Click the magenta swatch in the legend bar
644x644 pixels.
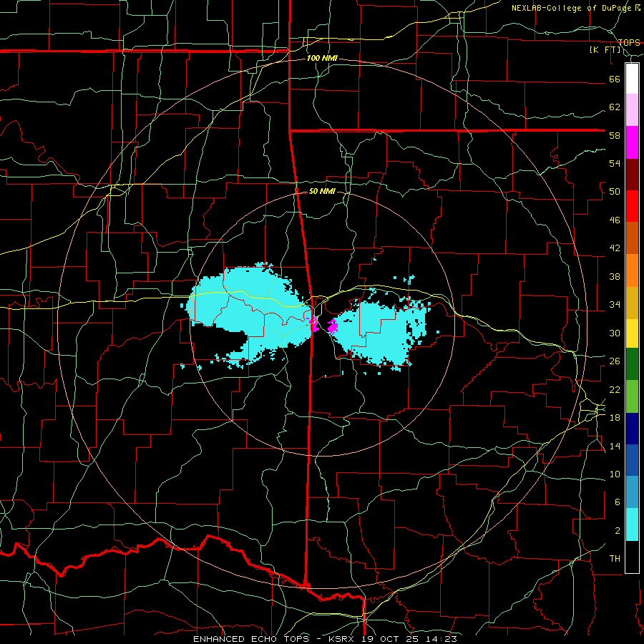[x=632, y=142]
